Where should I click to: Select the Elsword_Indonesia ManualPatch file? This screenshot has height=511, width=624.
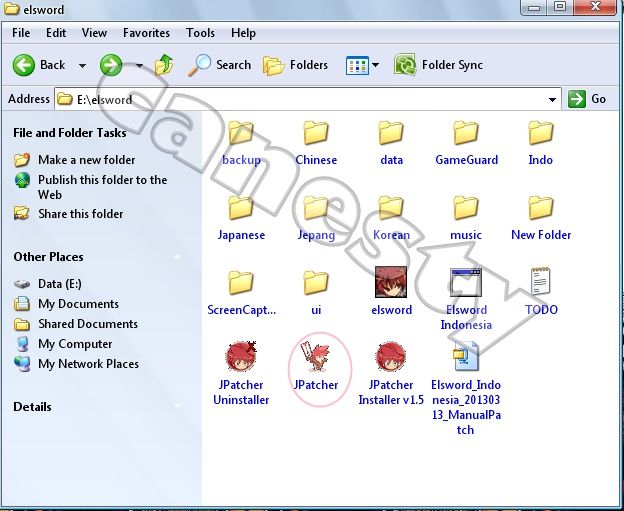[466, 358]
